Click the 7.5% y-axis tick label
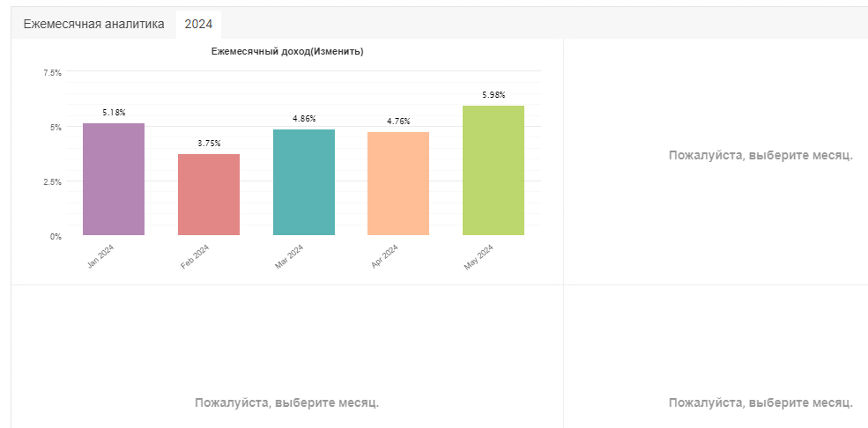The height and width of the screenshot is (428, 868). pyautogui.click(x=53, y=72)
